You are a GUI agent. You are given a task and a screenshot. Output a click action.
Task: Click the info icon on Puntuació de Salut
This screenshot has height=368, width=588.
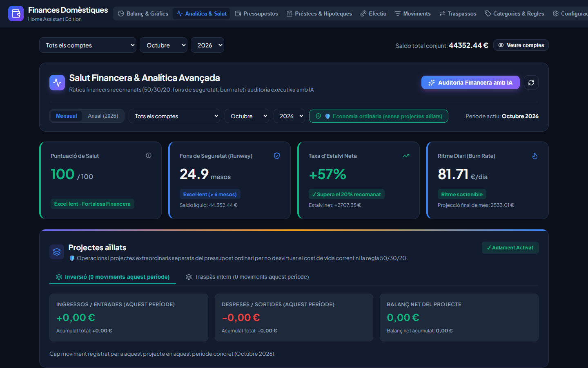tap(149, 155)
